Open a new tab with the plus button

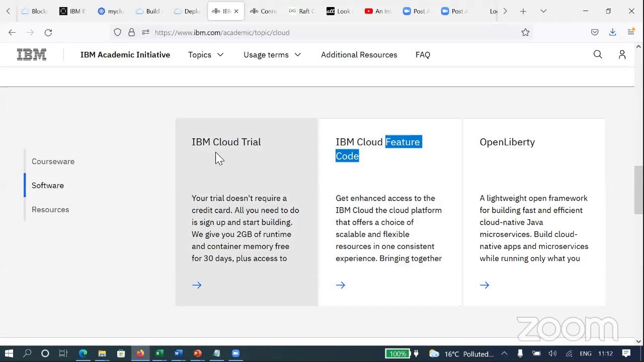coord(523,11)
